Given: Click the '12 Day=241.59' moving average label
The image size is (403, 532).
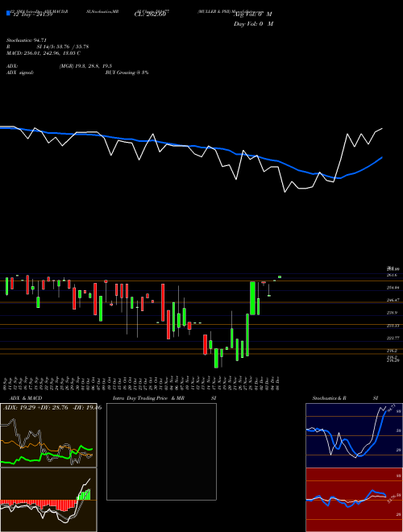Looking at the screenshot, I should [x=33, y=15].
